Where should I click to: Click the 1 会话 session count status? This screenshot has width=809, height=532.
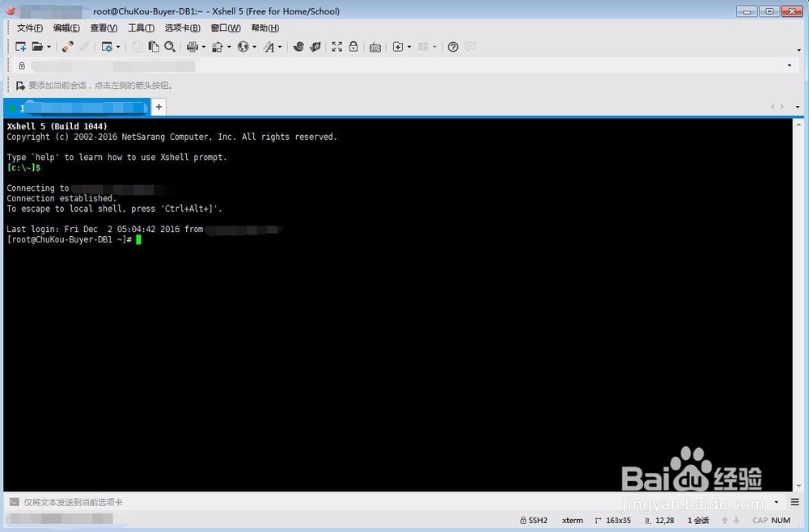click(698, 520)
